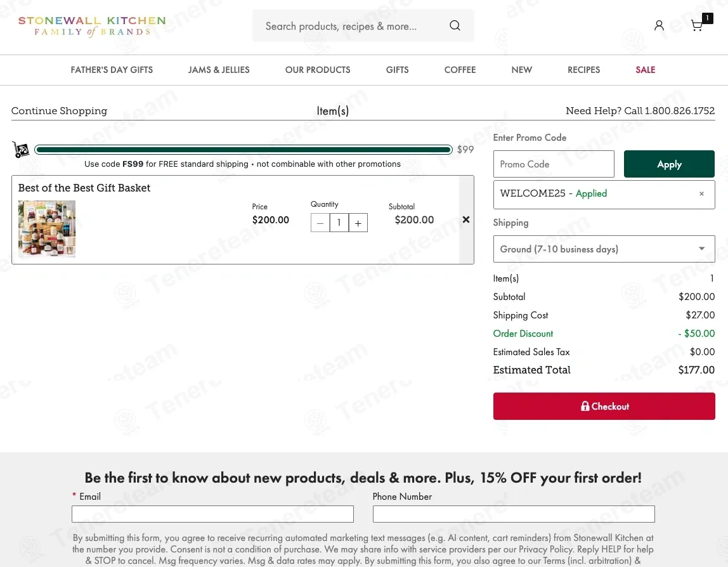
Task: Open the gift basket product thumbnail
Action: (x=47, y=229)
